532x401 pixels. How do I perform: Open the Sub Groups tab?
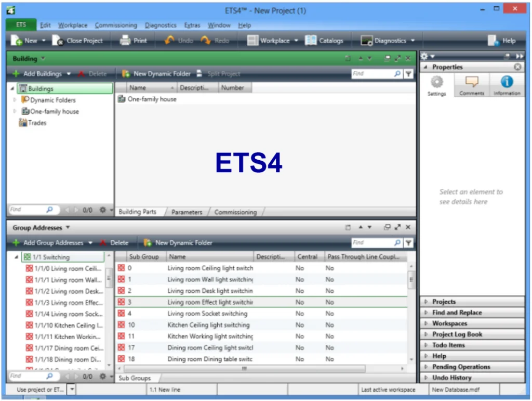(x=135, y=378)
